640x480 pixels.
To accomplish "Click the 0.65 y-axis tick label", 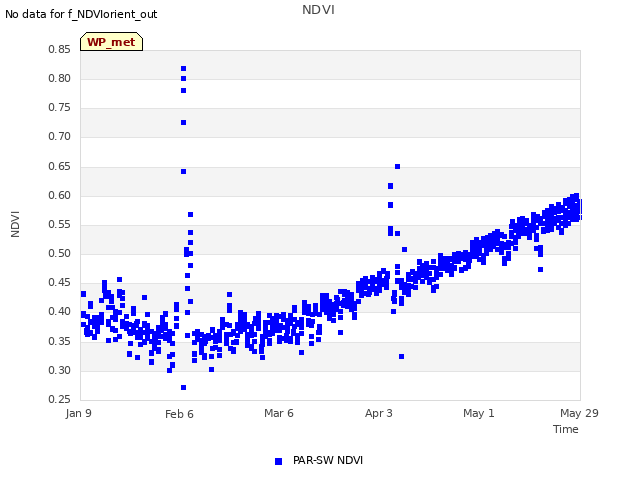I will pos(60,166).
